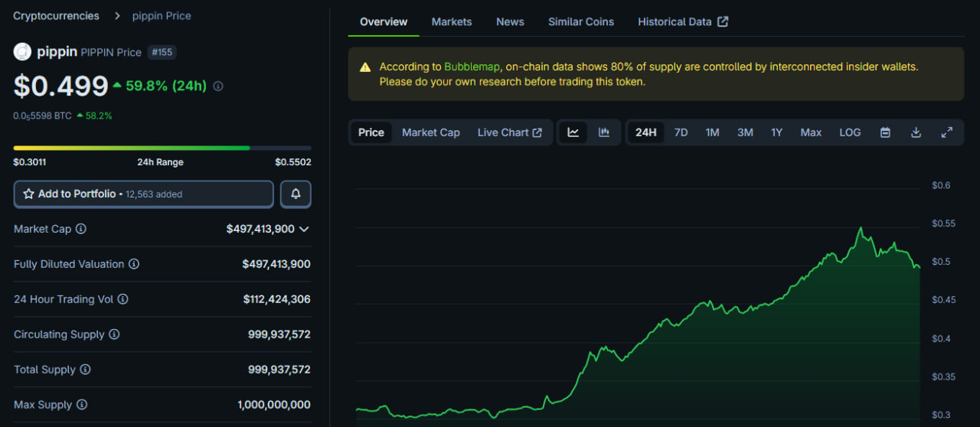Download chart data icon
Image resolution: width=980 pixels, height=427 pixels.
point(916,132)
